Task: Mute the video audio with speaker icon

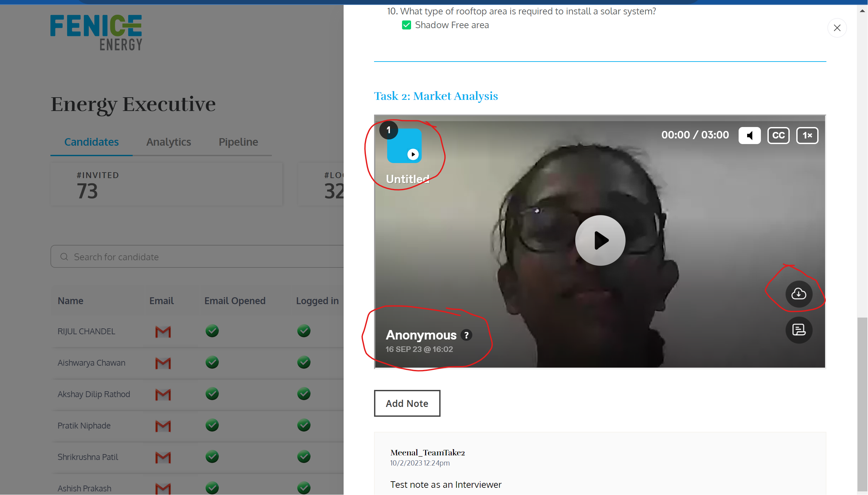Action: point(749,135)
